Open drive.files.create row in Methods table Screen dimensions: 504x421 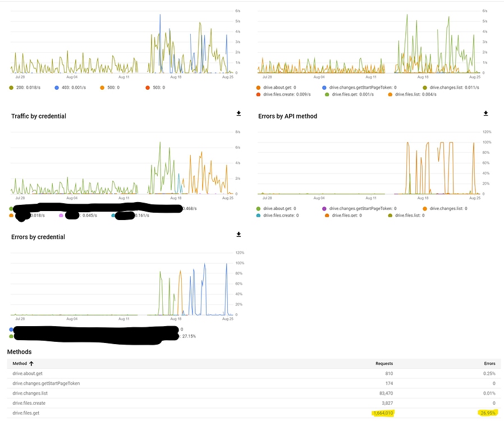click(254, 404)
